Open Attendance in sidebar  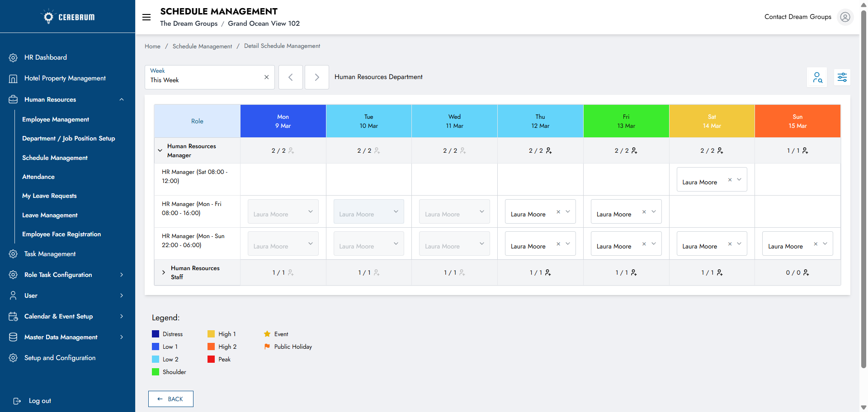pos(38,177)
